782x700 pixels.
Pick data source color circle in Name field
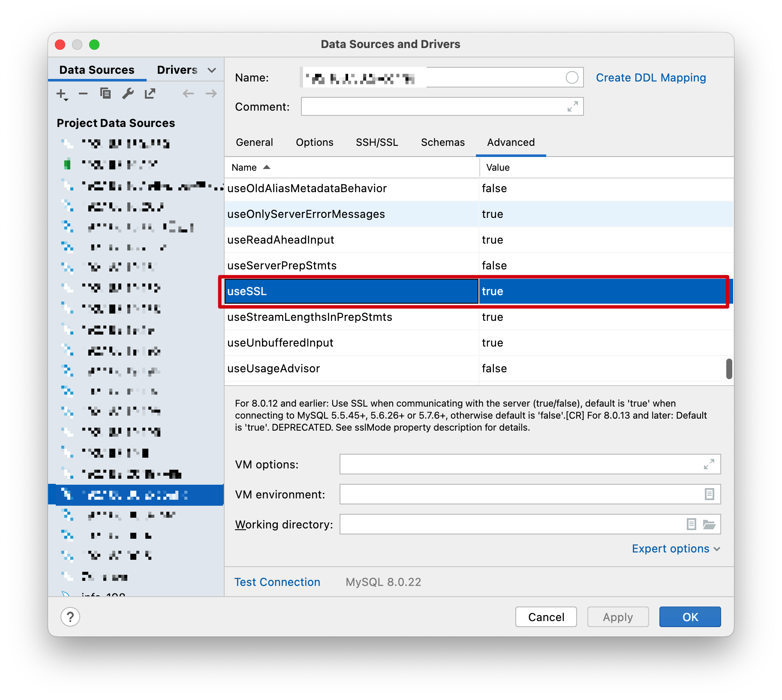tap(572, 78)
